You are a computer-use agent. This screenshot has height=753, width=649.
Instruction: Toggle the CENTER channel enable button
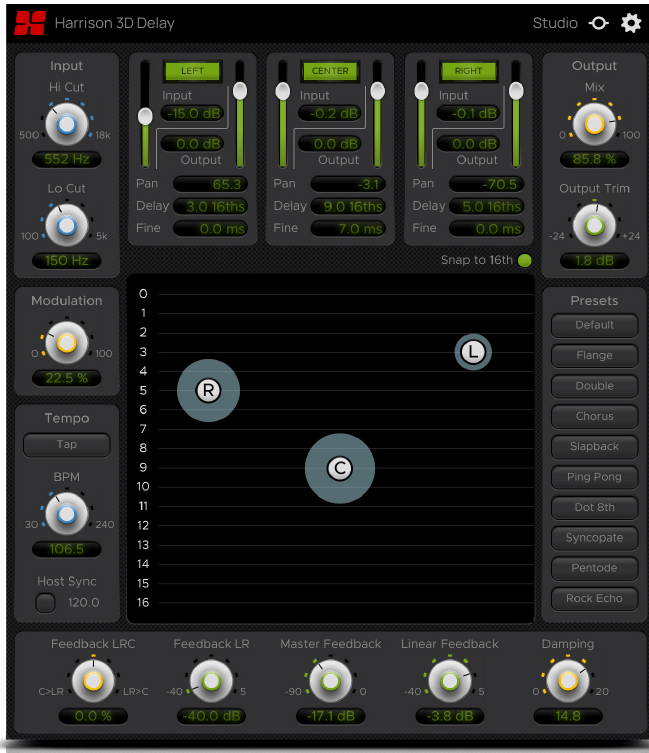point(330,71)
